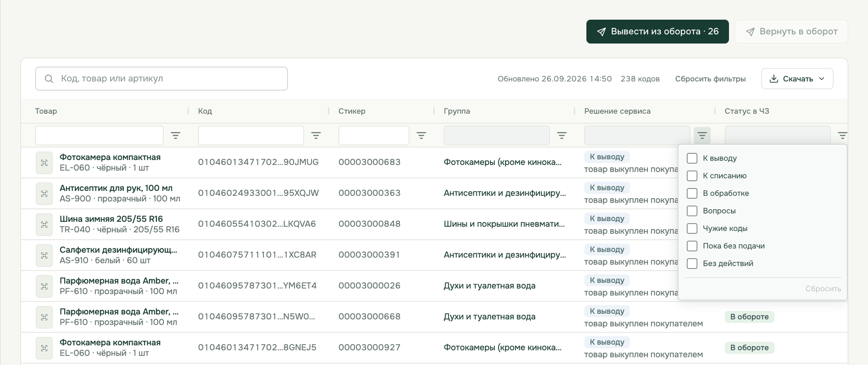Click code icon beside Шина зимняя row

tap(44, 224)
